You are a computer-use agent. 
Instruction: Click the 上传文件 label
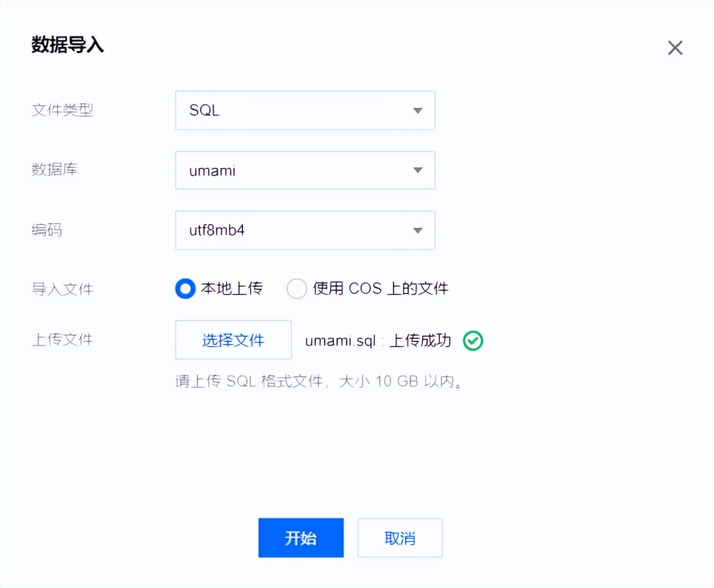tap(62, 340)
